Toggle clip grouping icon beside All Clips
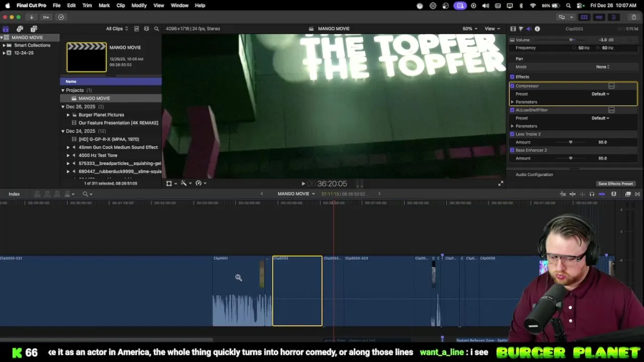This screenshot has height=362, width=644. pos(136,29)
